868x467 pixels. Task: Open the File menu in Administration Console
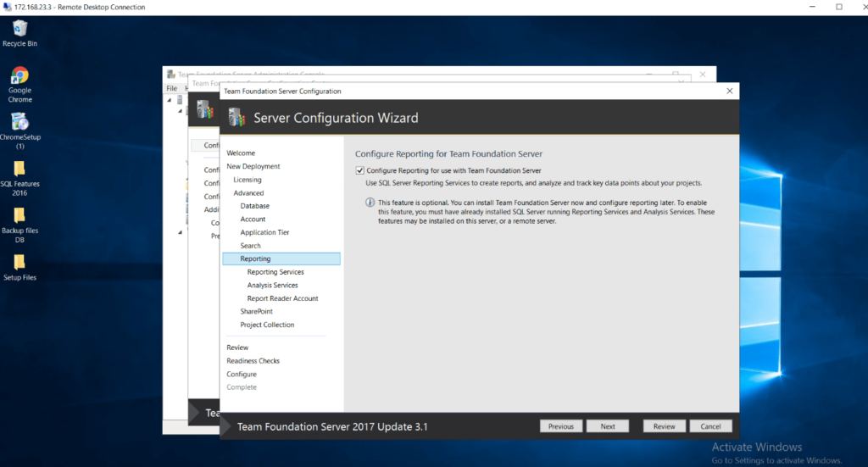point(172,88)
